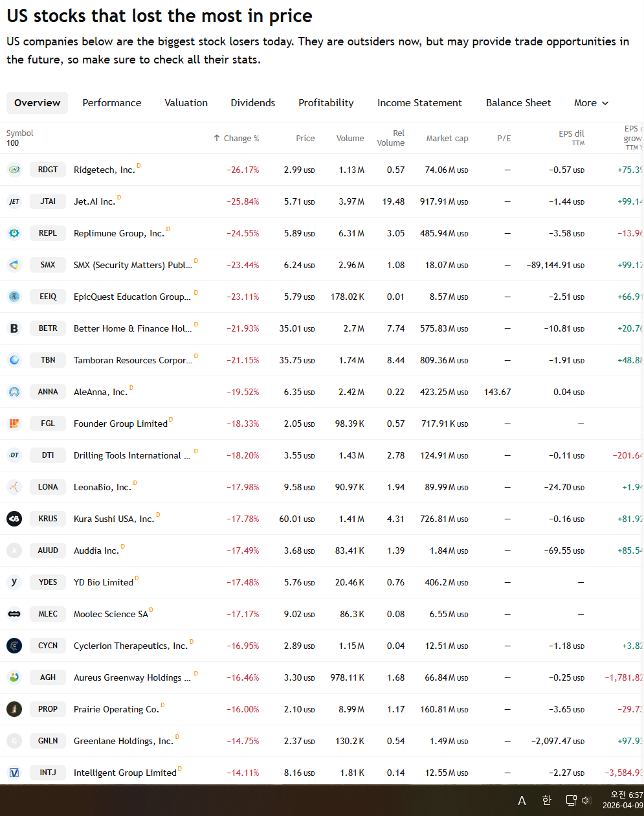Screen dimensions: 644x816
Task: Click the LeonaBio logo icon
Action: tap(14, 487)
